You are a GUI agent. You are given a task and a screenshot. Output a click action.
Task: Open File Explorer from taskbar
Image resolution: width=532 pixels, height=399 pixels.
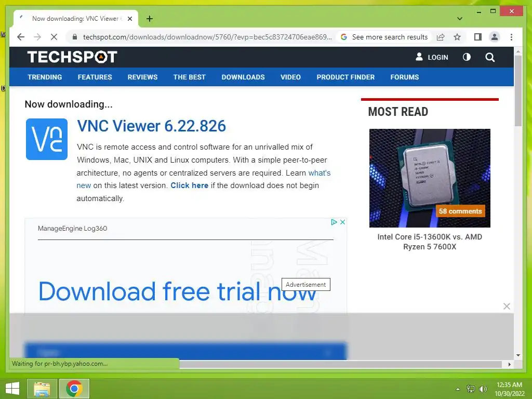(42, 389)
